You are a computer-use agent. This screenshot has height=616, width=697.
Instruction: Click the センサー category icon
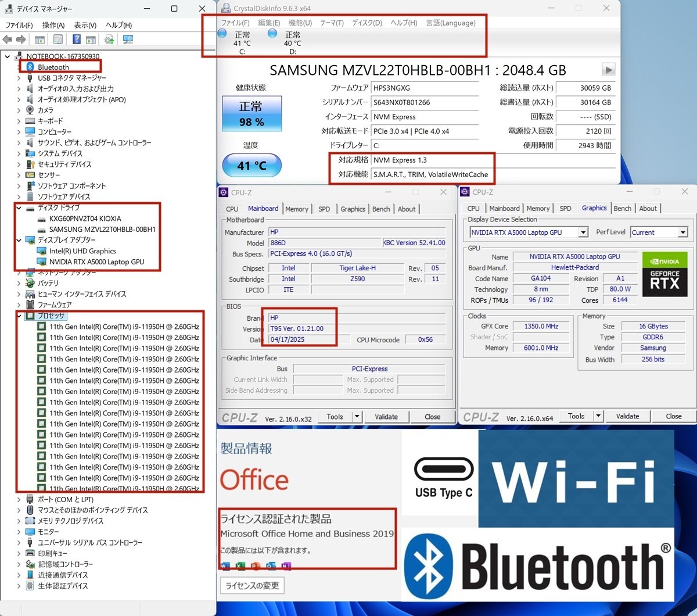tap(30, 175)
